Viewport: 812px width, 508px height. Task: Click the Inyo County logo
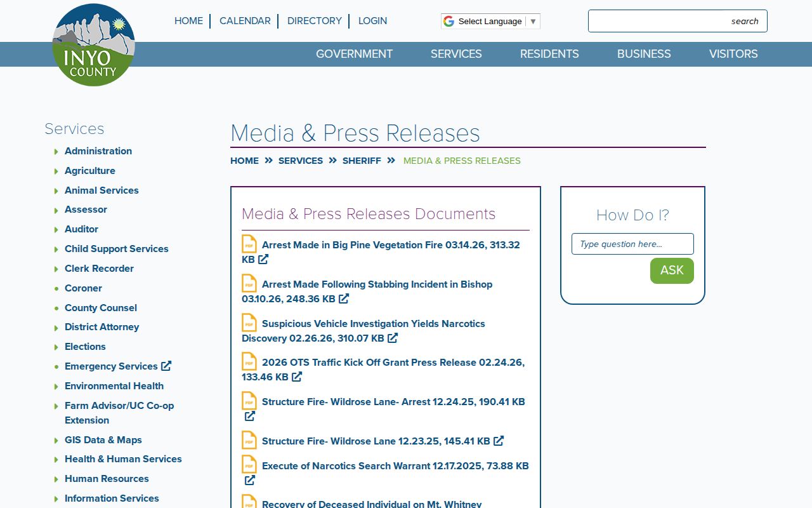point(93,45)
